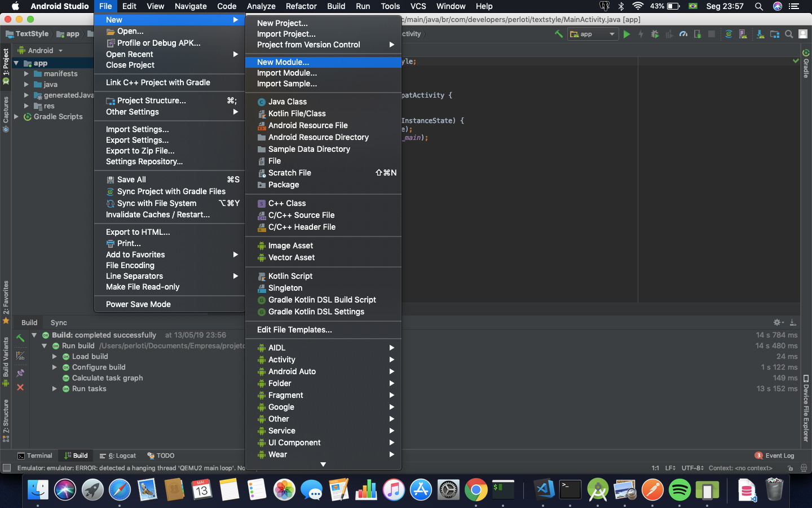Expand the Load build node

coord(55,357)
